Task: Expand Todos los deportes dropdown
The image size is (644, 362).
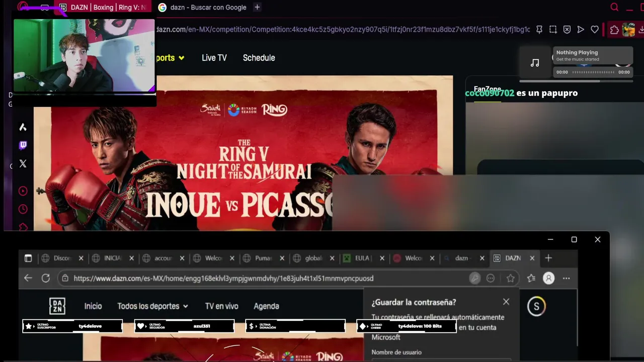Action: pyautogui.click(x=152, y=306)
